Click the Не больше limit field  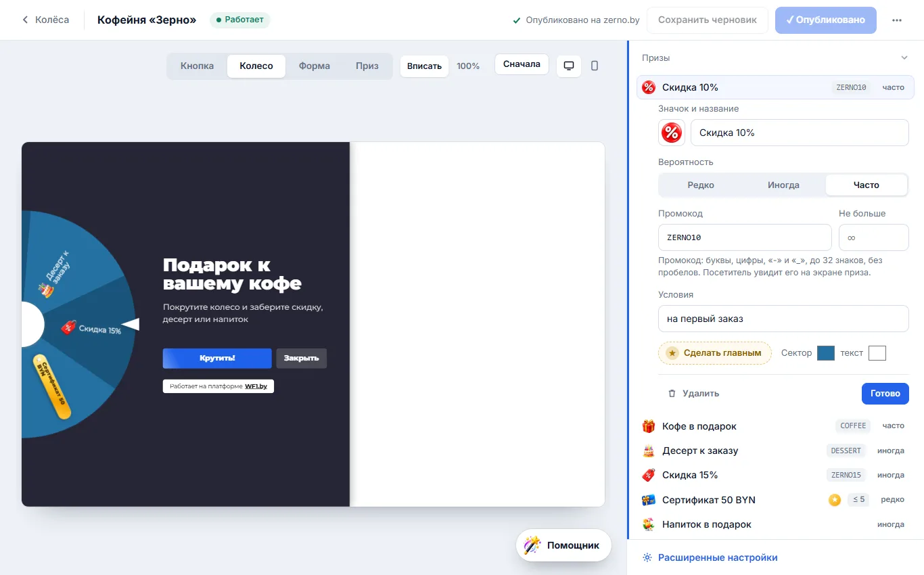coord(874,237)
